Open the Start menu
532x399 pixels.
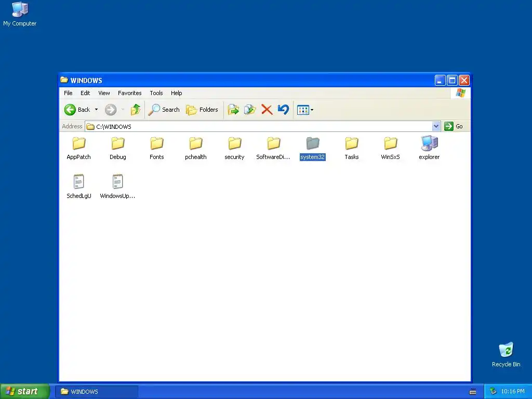click(25, 391)
